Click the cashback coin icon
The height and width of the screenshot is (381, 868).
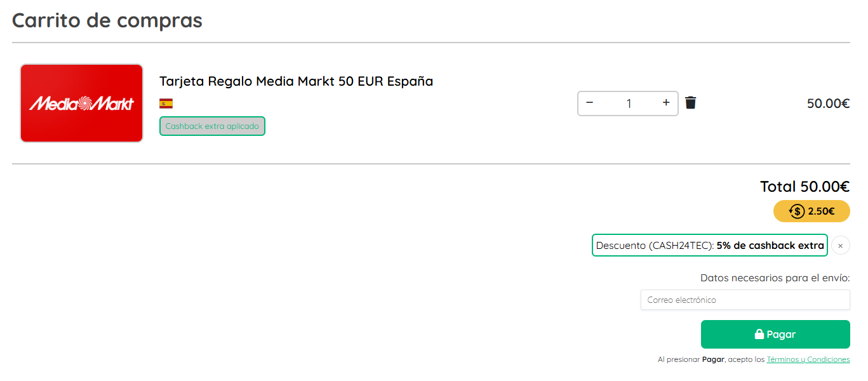pos(798,211)
